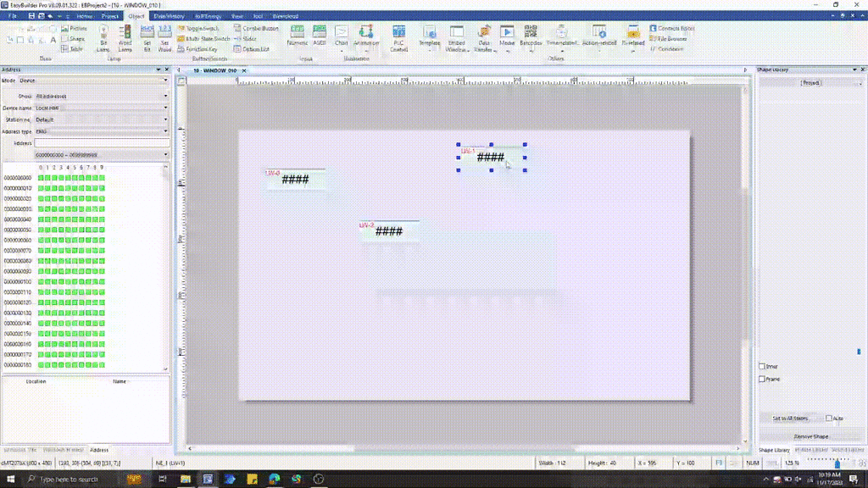
Task: Insert a Toggle Switch object
Action: coord(201,27)
